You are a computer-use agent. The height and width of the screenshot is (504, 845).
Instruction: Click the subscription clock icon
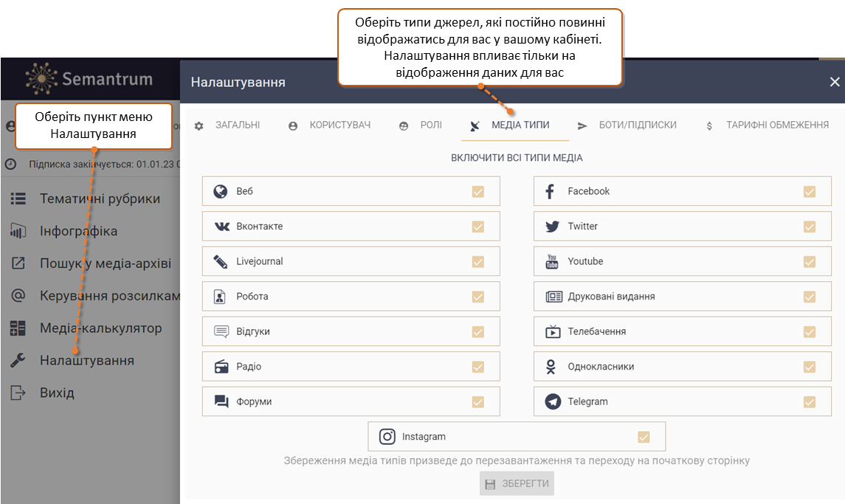(x=11, y=165)
